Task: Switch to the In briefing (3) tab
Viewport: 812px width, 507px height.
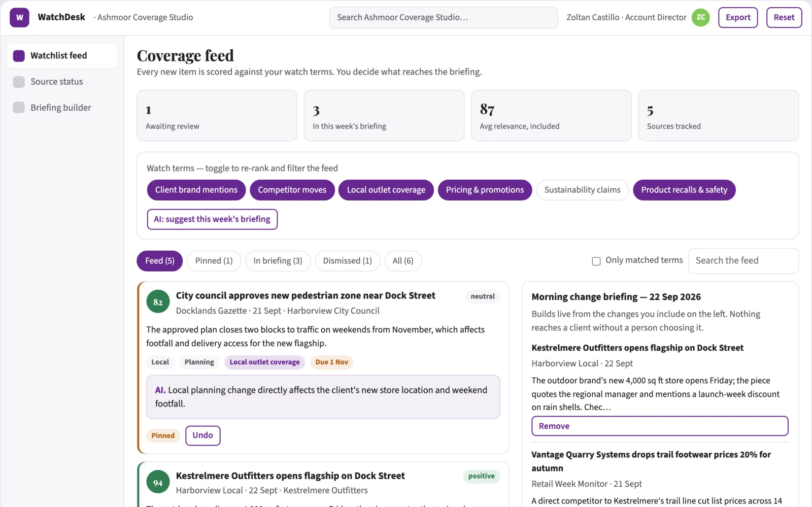Action: (x=278, y=261)
